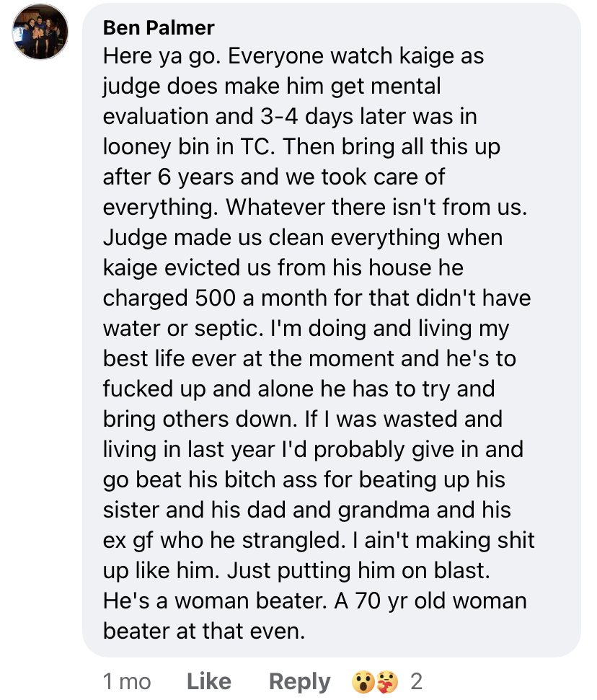This screenshot has width=597, height=700.
Task: Like Ben Palmer's comment
Action: [x=209, y=681]
